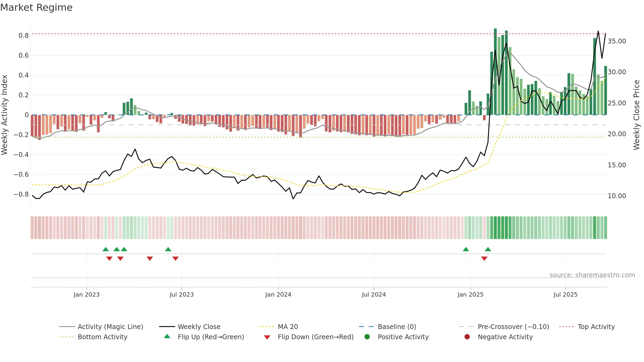Click the 10.00 right axis price label

click(617, 196)
